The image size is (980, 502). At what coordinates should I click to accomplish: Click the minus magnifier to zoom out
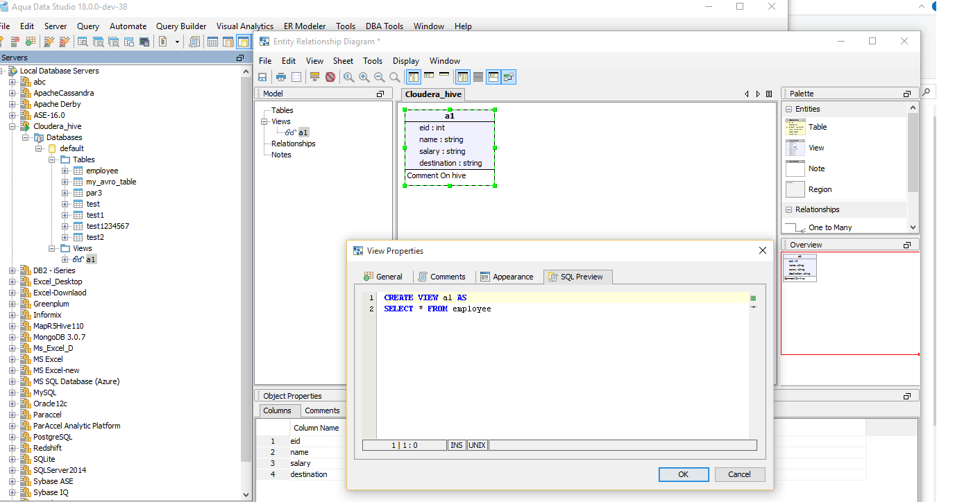tap(379, 77)
